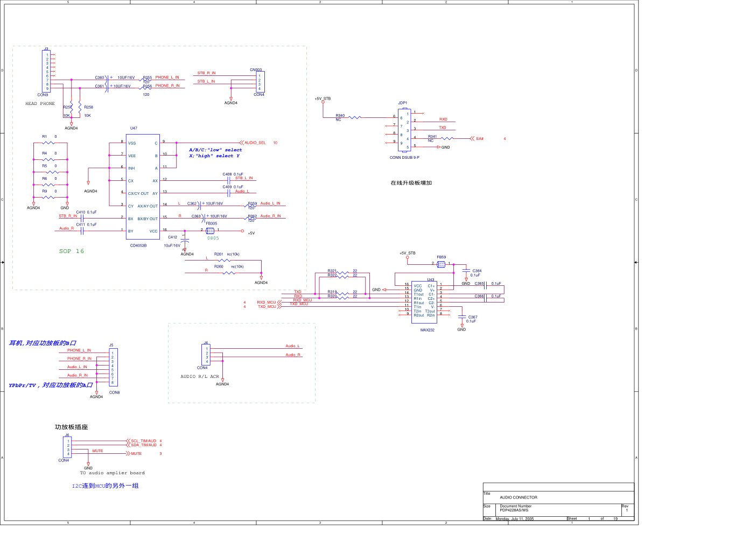Select the blue I2C连到MCU的另外一组 note
The height and width of the screenshot is (534, 756).
pos(106,486)
